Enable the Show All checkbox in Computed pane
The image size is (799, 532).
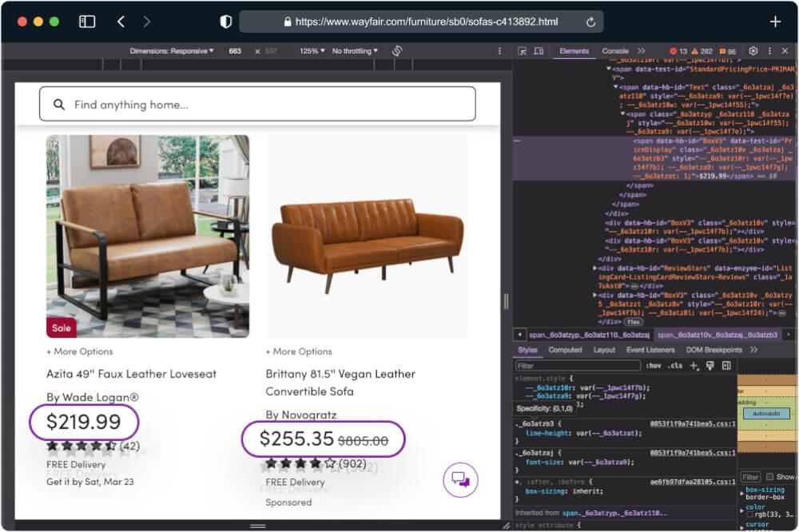[x=769, y=477]
